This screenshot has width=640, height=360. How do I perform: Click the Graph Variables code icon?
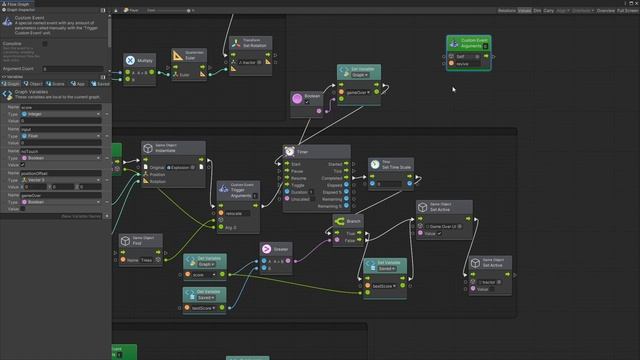click(x=7, y=95)
